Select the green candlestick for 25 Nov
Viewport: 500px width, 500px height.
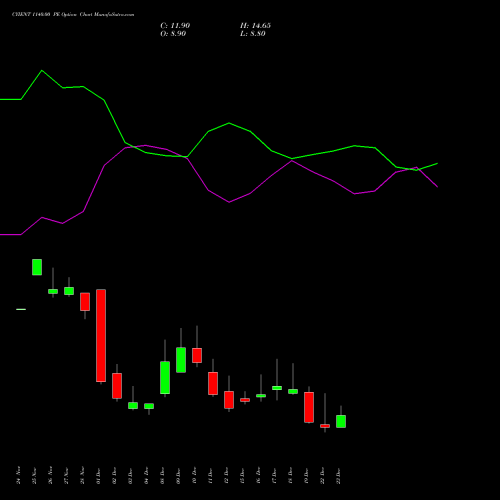37,267
